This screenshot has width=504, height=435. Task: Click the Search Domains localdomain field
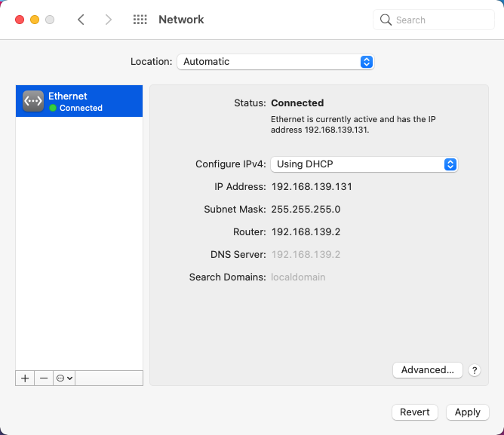[298, 277]
